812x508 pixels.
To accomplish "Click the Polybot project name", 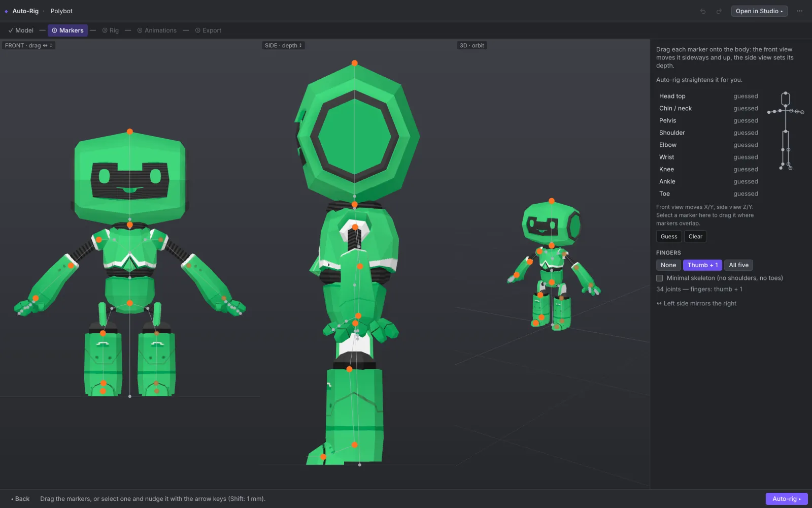I will pos(61,11).
